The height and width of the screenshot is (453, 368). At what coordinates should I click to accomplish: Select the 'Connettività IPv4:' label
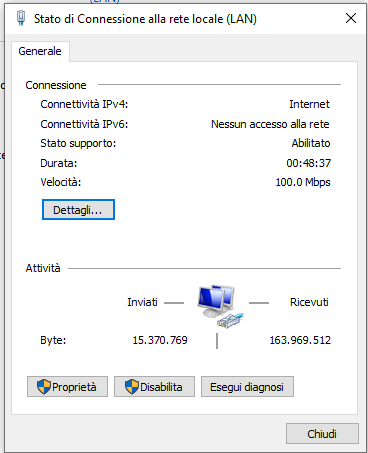(84, 104)
